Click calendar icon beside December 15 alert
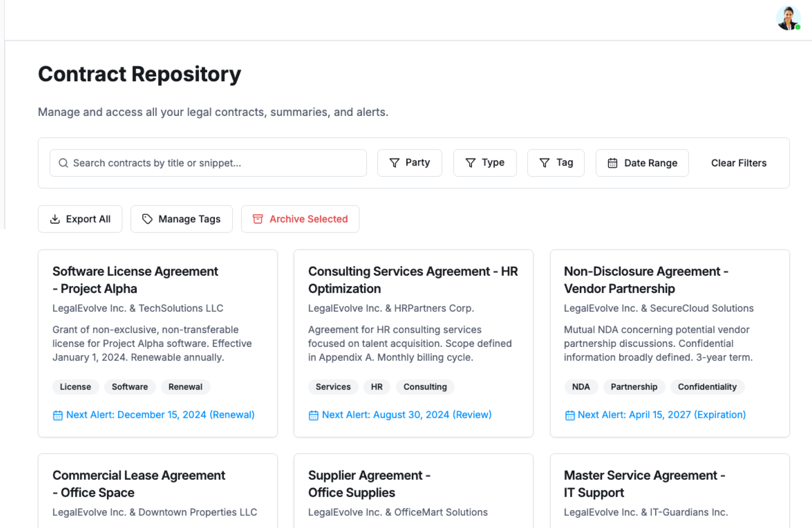Viewport: 812px width, 528px height. 58,415
